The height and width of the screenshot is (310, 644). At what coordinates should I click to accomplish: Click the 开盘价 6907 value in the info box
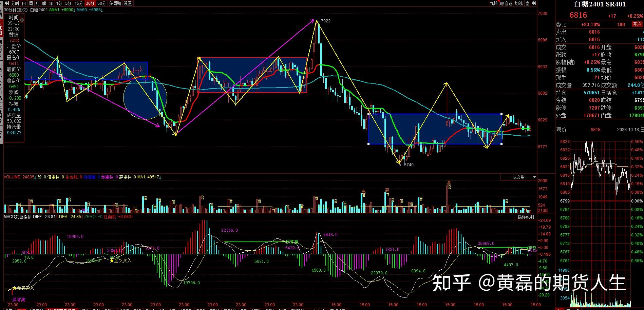pos(14,52)
